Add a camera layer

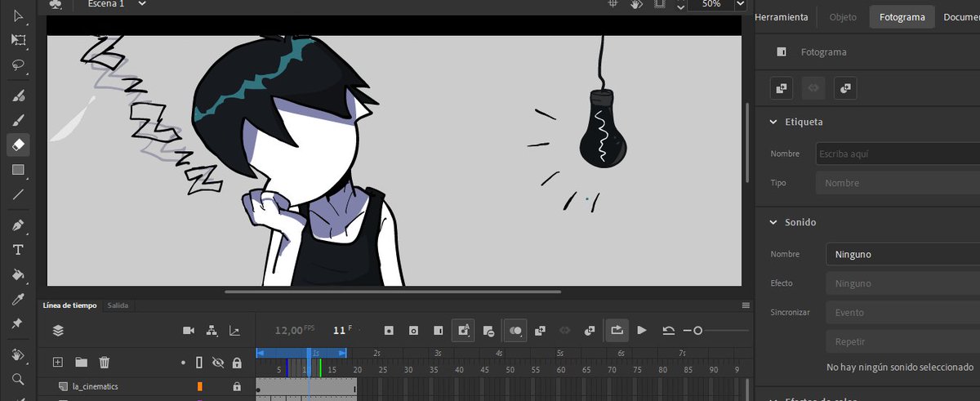[x=189, y=330]
